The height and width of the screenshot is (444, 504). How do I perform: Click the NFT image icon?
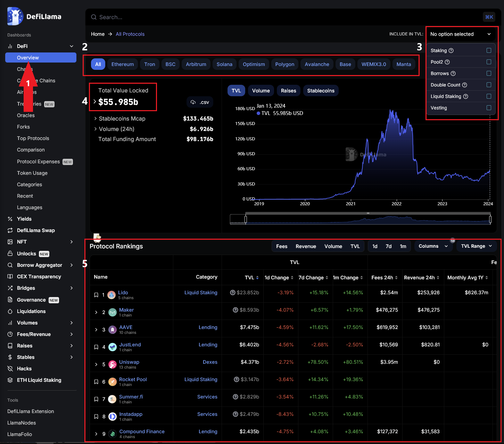10,242
